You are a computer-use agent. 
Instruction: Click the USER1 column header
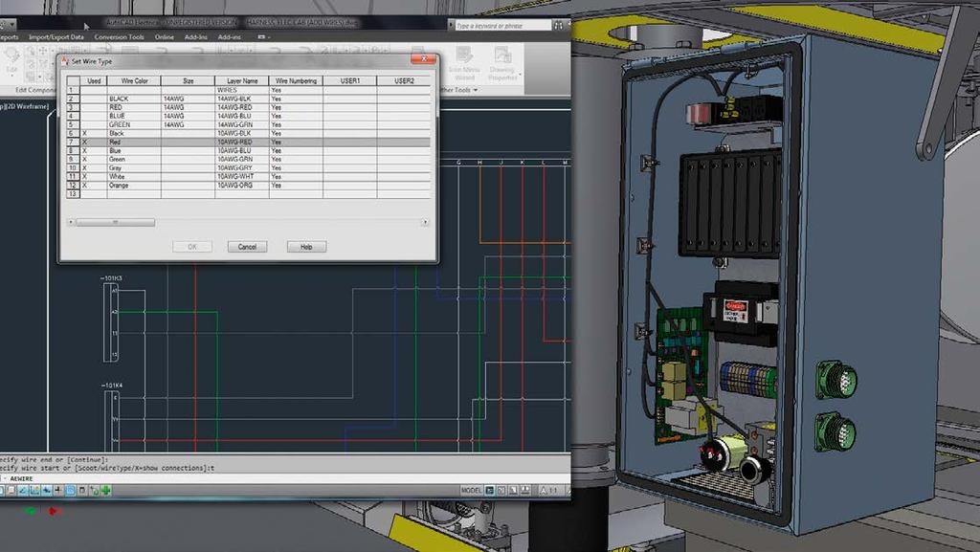(x=350, y=81)
